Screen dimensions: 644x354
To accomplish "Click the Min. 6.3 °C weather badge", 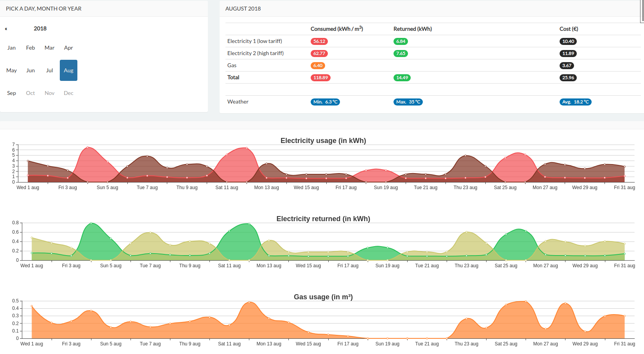I will 325,102.
